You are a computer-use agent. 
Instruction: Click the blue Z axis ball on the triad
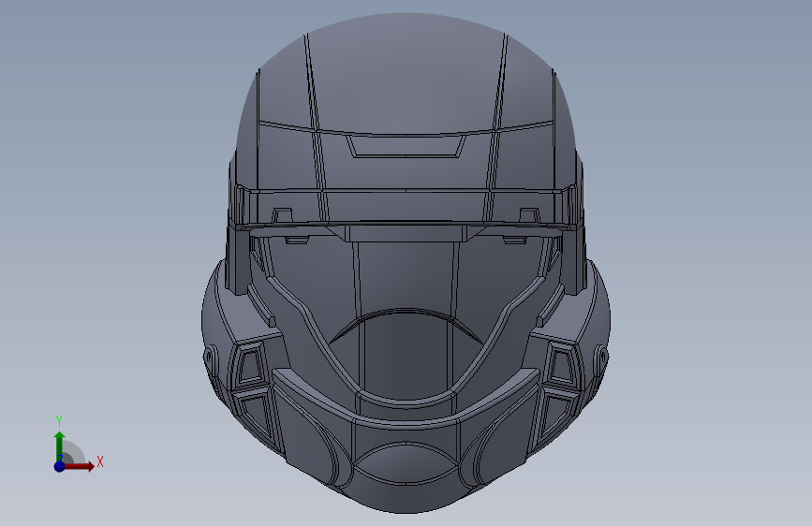coord(59,466)
